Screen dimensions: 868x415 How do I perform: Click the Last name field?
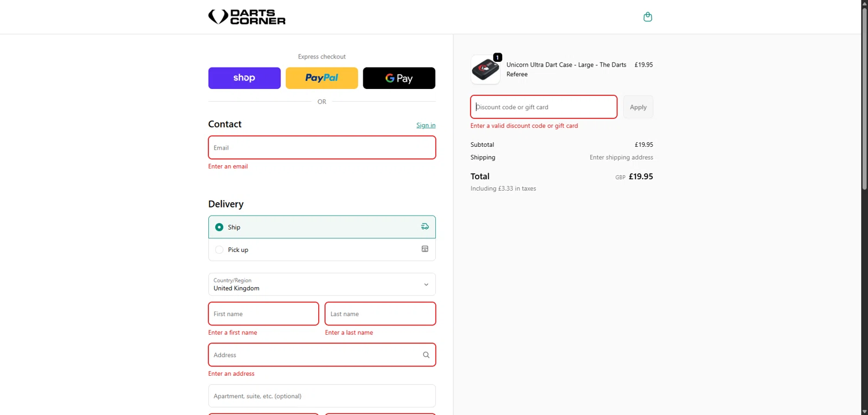coord(380,314)
